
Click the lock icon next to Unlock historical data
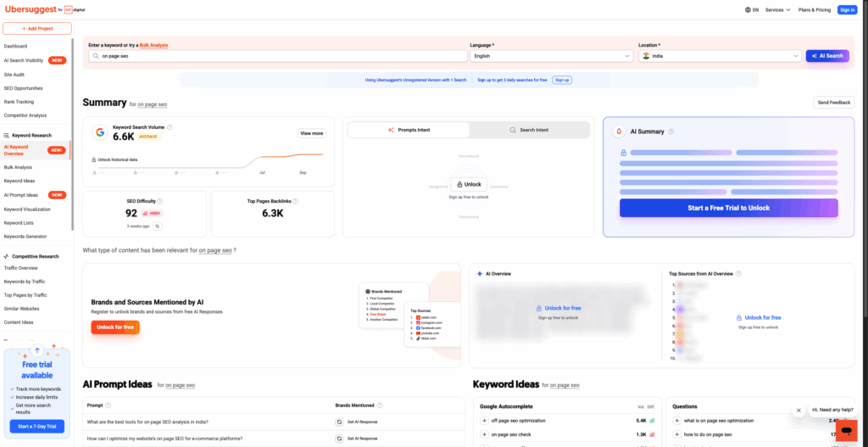pyautogui.click(x=93, y=159)
